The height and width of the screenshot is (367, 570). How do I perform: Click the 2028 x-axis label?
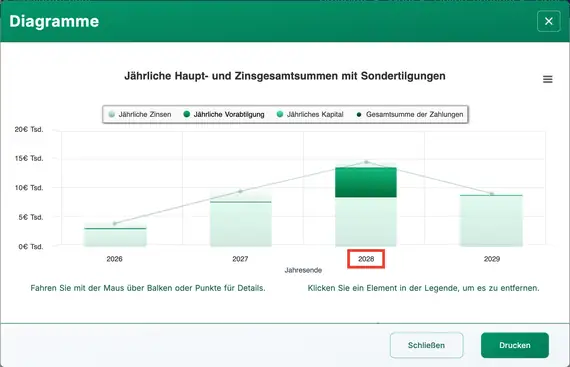pyautogui.click(x=366, y=259)
